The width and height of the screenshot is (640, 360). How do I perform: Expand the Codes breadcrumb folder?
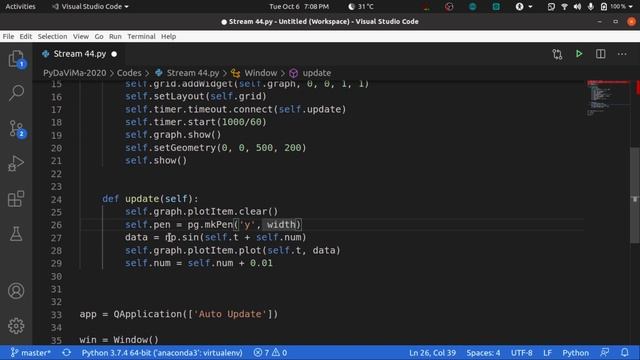(129, 73)
